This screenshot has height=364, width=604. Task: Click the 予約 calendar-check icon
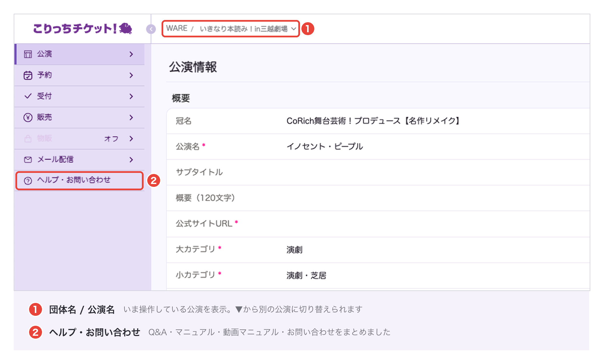tap(28, 75)
